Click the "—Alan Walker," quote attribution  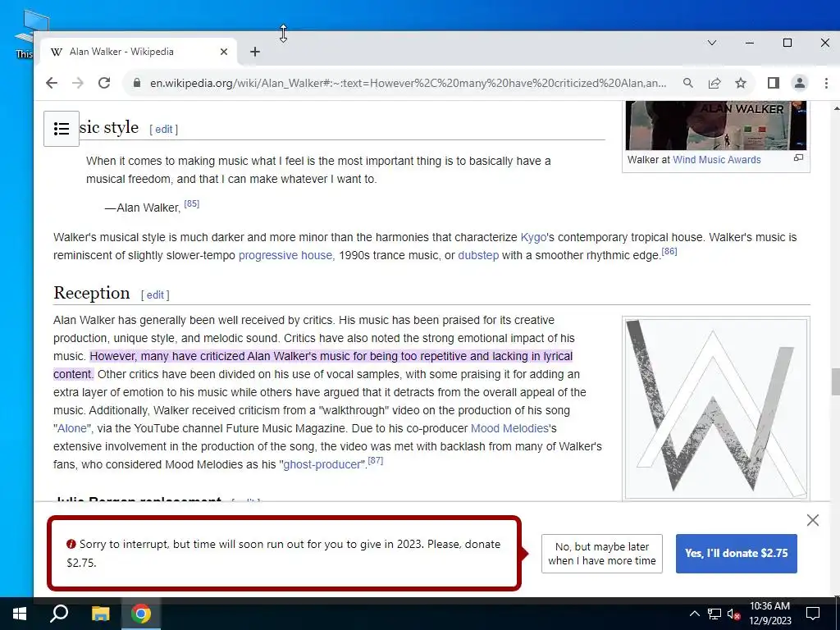[143, 208]
